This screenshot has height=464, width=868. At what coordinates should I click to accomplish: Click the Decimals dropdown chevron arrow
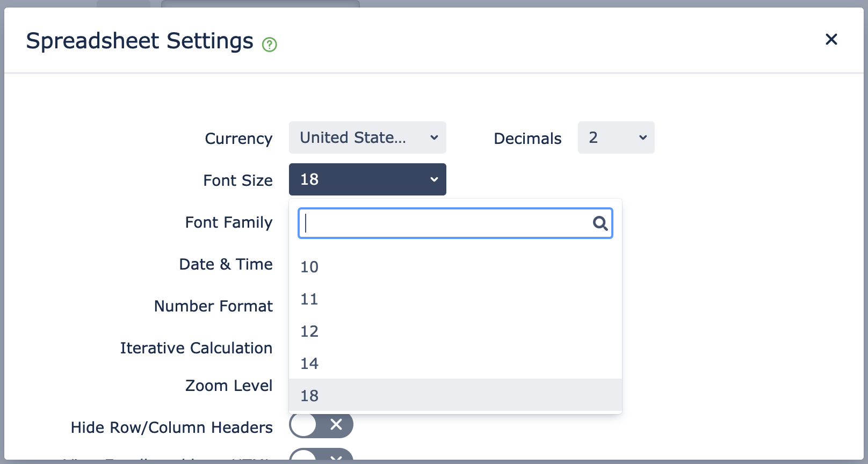click(x=642, y=137)
